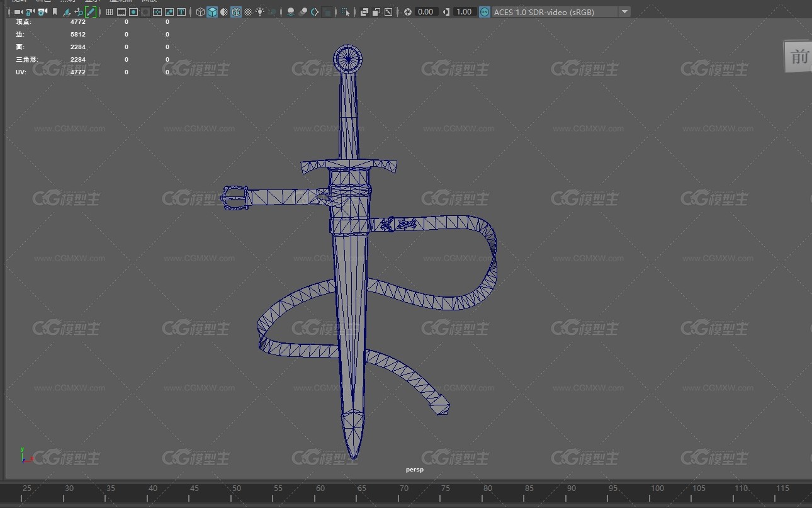Viewport: 812px width, 508px height.
Task: Click the Image Plane icon
Action: (67, 12)
